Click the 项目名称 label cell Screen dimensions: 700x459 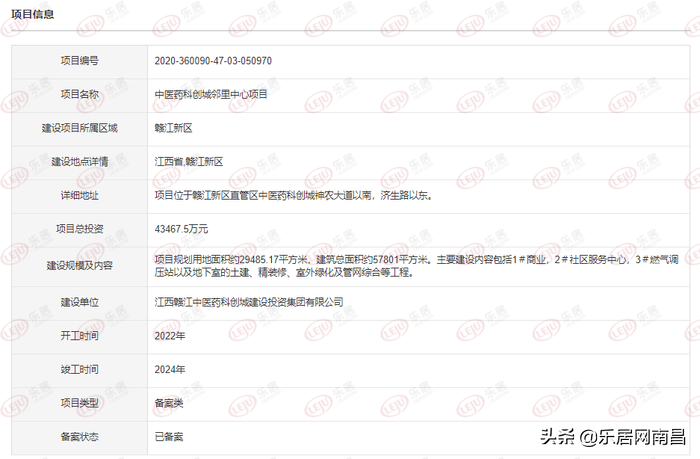pyautogui.click(x=79, y=94)
